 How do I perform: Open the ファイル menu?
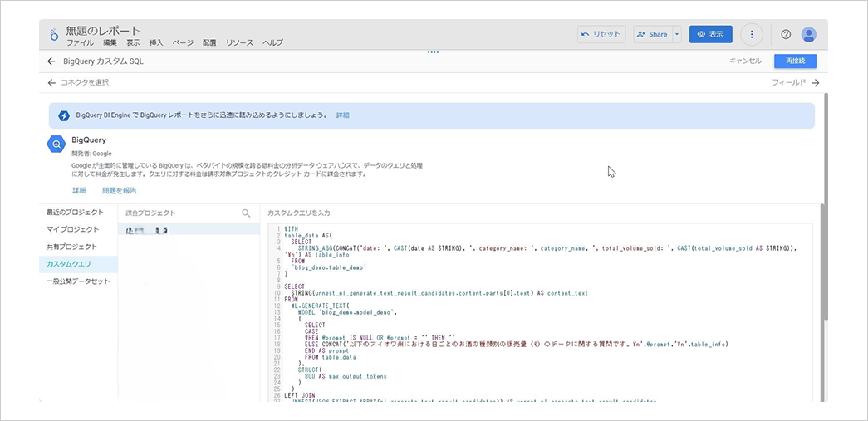[80, 42]
